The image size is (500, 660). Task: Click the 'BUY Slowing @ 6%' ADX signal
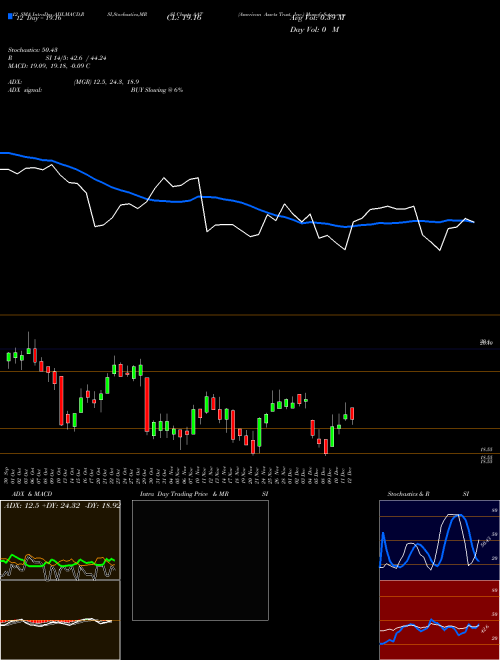pyautogui.click(x=157, y=90)
